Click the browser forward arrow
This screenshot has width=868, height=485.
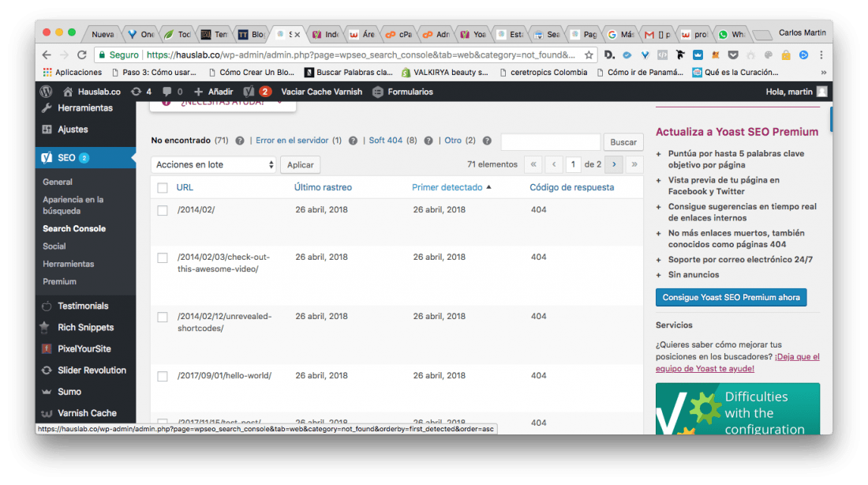coord(64,55)
